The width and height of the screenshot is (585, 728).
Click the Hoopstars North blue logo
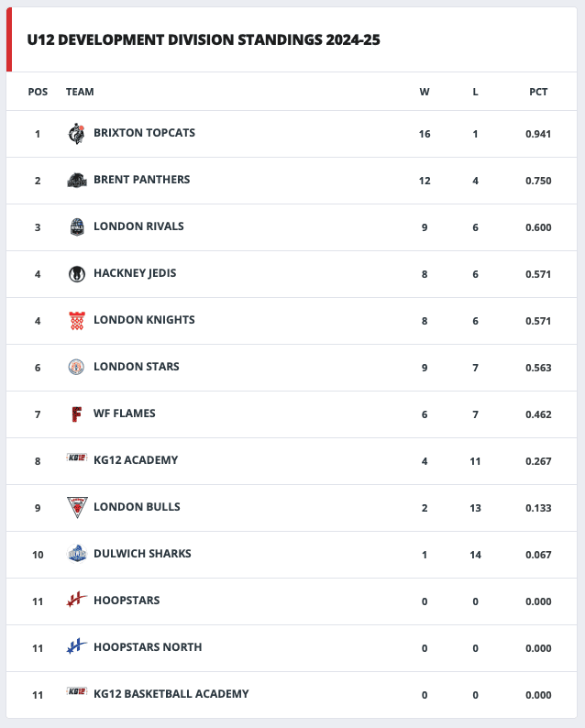(x=77, y=646)
